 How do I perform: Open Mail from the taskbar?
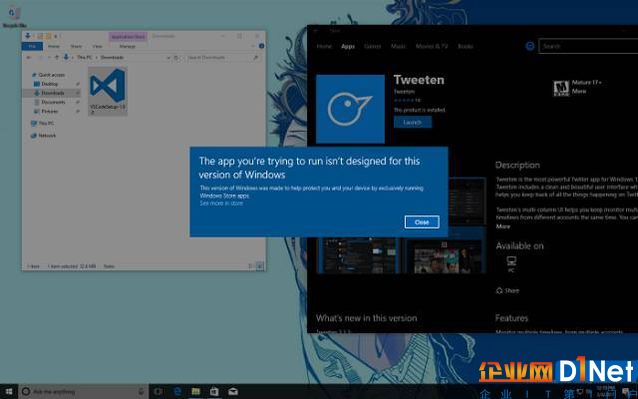(x=233, y=392)
